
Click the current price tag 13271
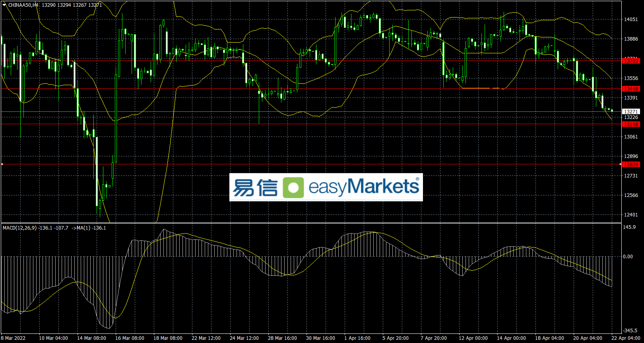[631, 112]
